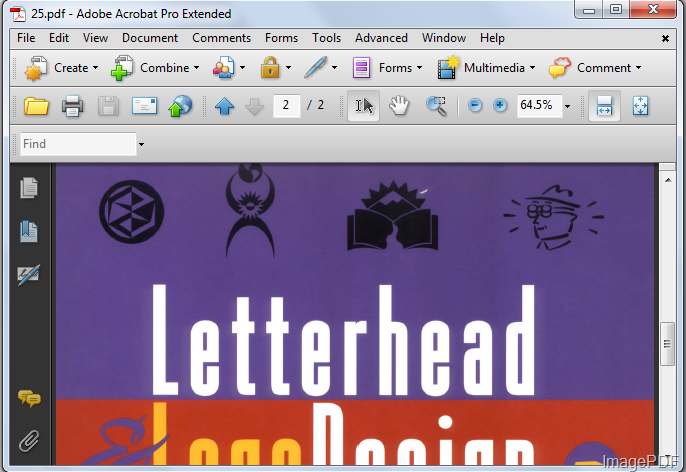
Task: Open the File menu
Action: pyautogui.click(x=26, y=38)
